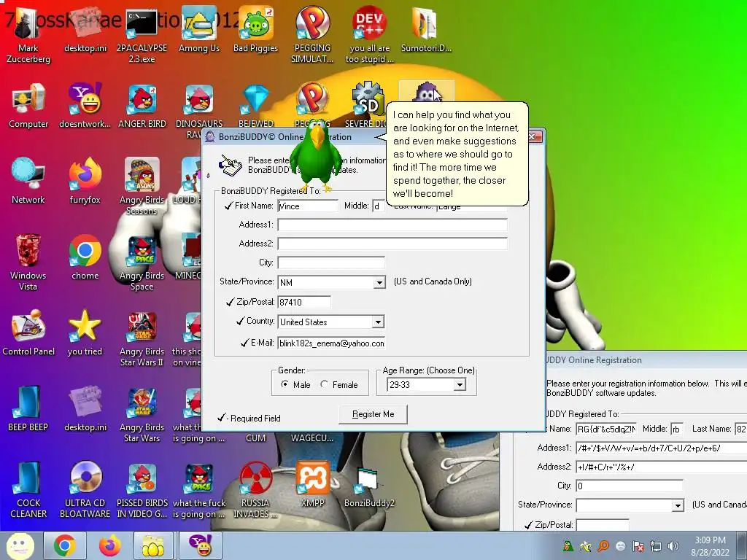The image size is (747, 560).
Task: Click City field in background registration window
Action: pyautogui.click(x=630, y=486)
